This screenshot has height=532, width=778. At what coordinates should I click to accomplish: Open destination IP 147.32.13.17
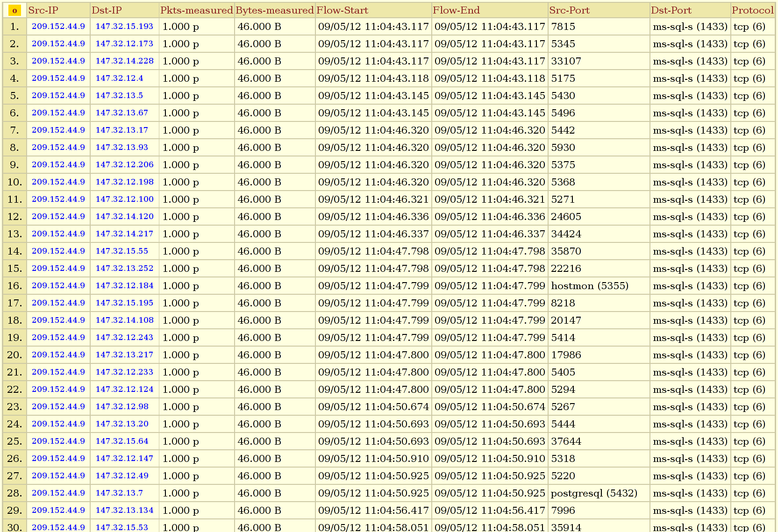(121, 130)
